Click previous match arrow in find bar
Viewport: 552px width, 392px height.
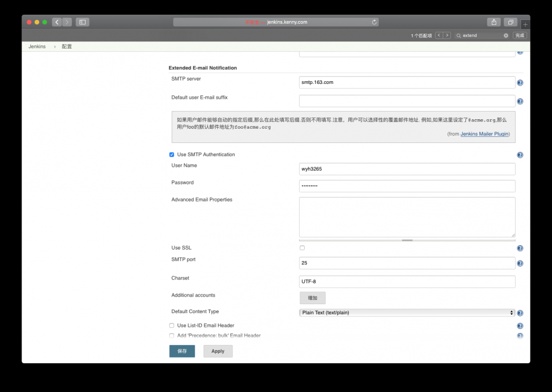point(438,34)
